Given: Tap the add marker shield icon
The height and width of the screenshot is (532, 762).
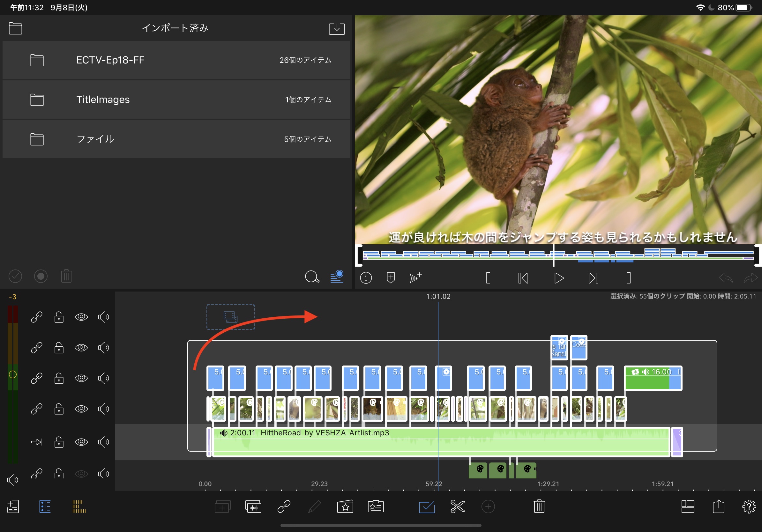Looking at the screenshot, I should [x=391, y=277].
